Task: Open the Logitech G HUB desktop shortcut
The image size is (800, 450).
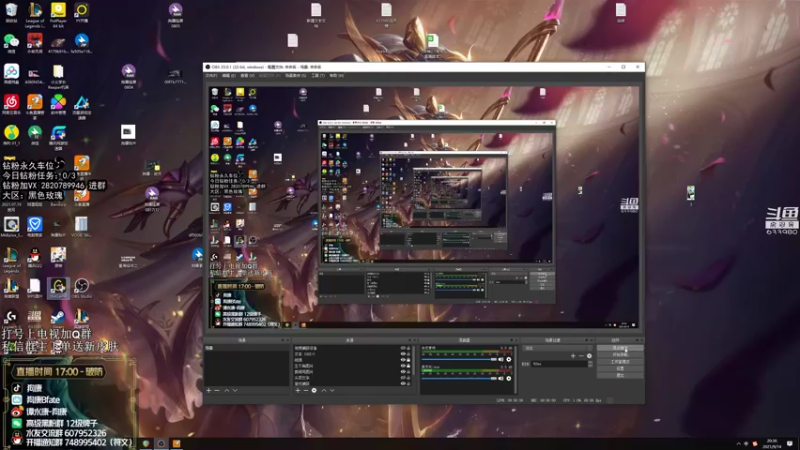Action: point(11,319)
